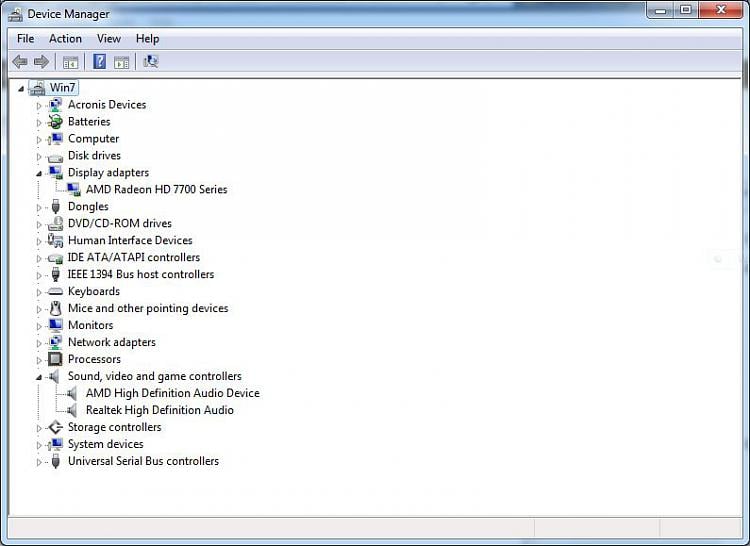The width and height of the screenshot is (750, 546).
Task: Click the Back arrow toolbar icon
Action: click(20, 62)
